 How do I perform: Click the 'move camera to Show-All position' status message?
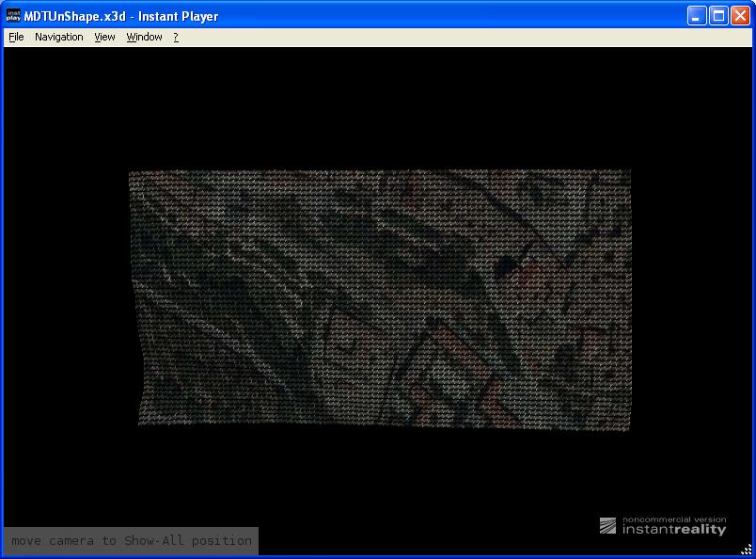pos(132,541)
